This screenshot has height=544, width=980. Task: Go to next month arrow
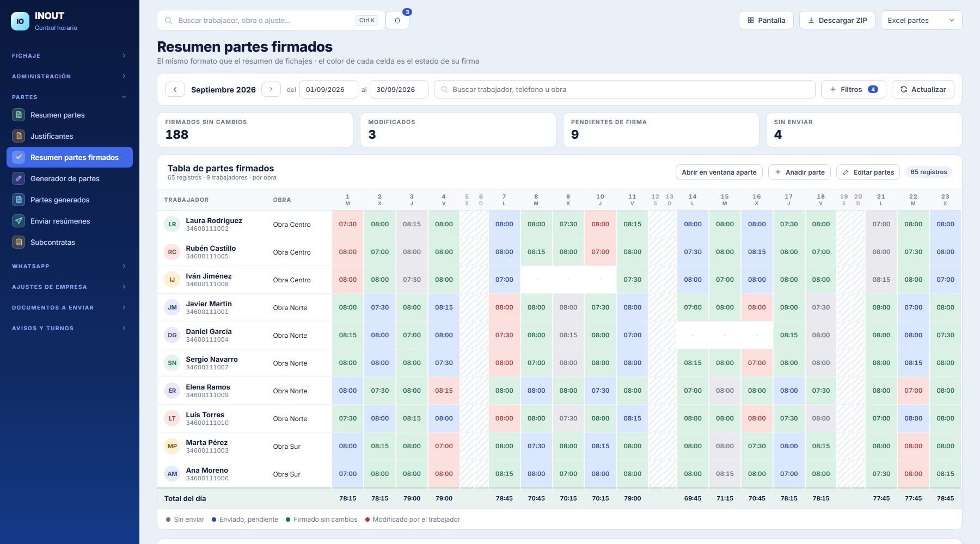271,89
